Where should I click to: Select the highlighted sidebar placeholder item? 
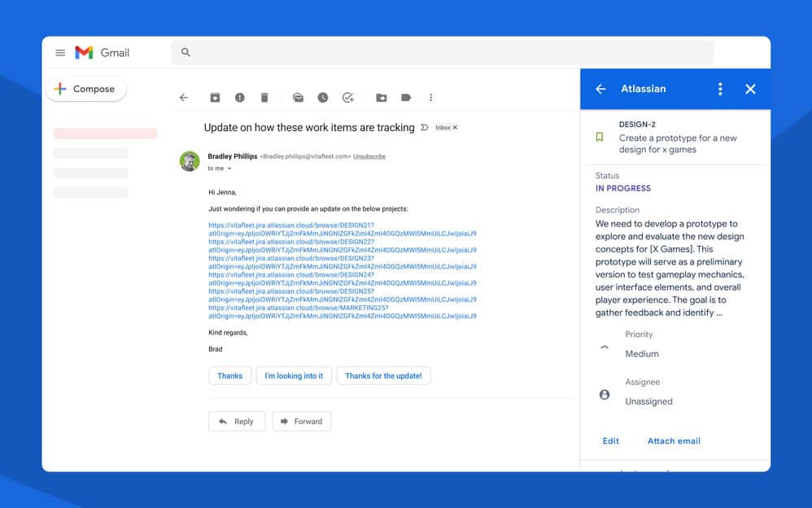pos(106,134)
